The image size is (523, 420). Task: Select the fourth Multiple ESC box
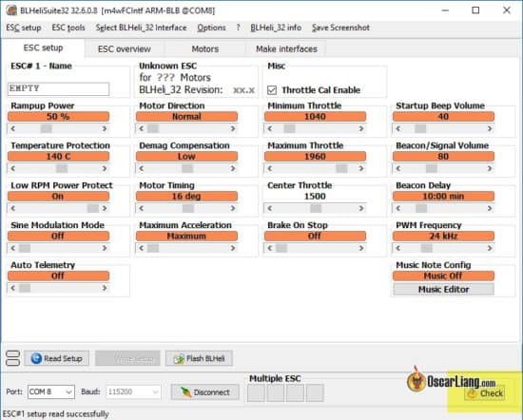[x=315, y=392]
